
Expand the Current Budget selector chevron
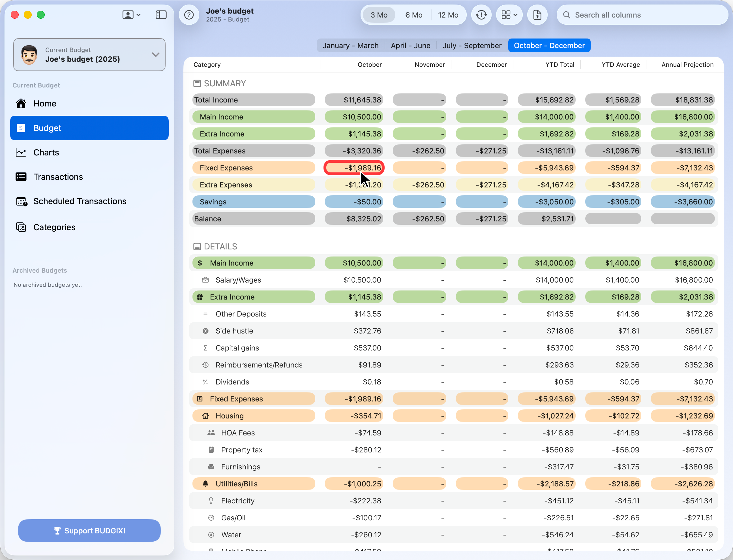click(x=156, y=54)
